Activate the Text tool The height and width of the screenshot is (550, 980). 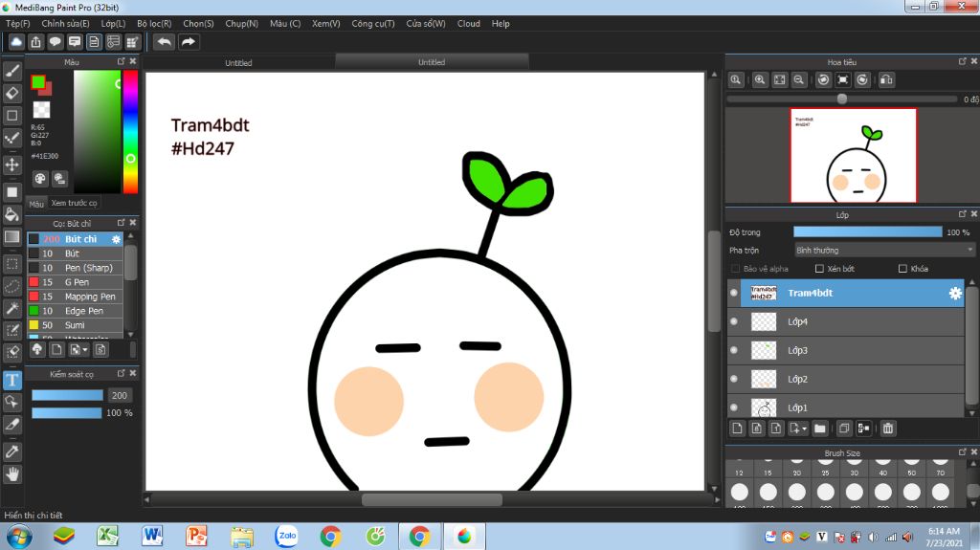click(x=11, y=380)
